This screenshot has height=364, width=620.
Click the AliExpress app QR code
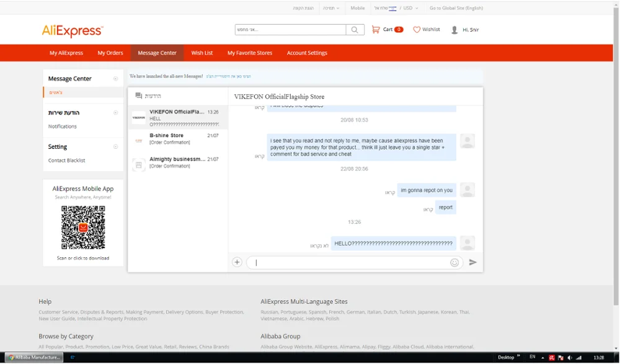83,228
